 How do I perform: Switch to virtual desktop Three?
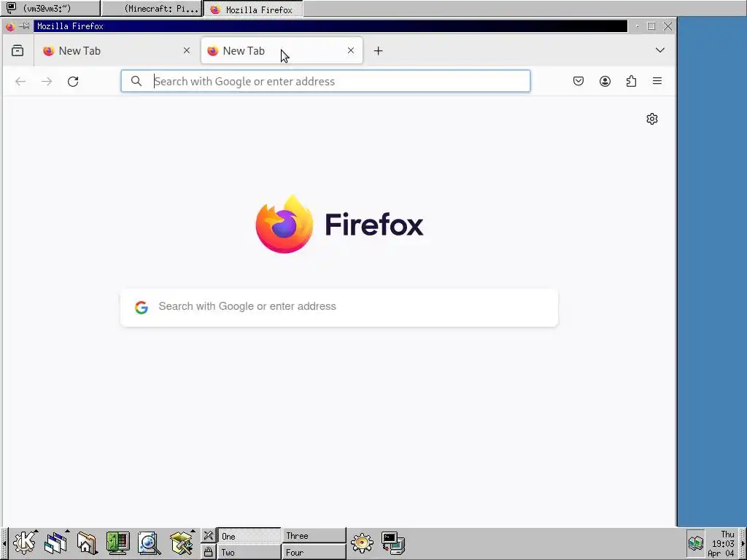click(x=314, y=536)
